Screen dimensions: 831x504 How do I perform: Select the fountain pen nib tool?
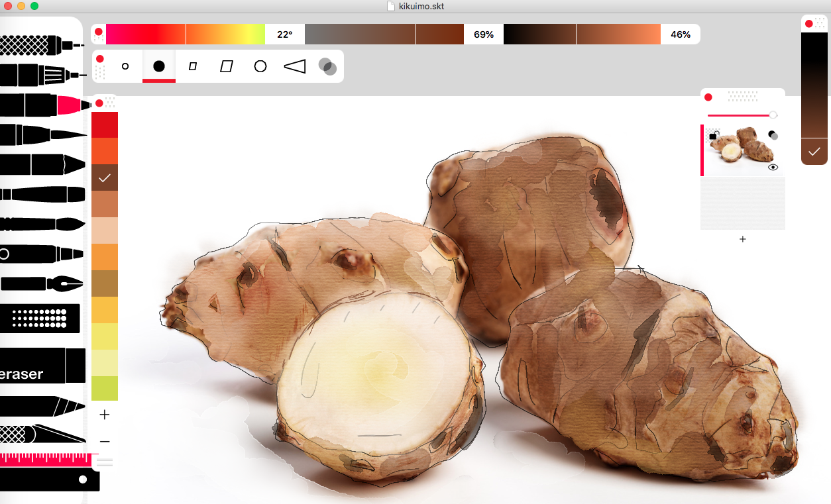43,283
